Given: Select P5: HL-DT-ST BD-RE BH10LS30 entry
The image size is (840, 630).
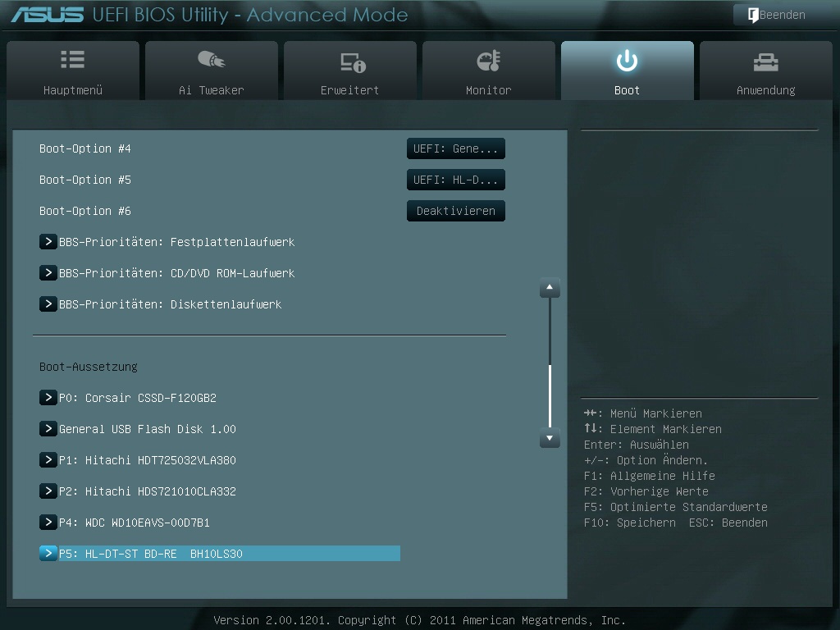Looking at the screenshot, I should 220,554.
